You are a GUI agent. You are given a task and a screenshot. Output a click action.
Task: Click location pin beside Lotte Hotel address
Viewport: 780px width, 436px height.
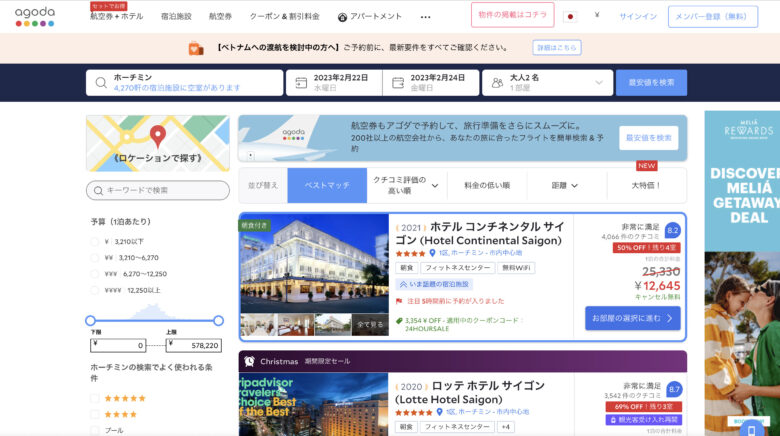439,412
